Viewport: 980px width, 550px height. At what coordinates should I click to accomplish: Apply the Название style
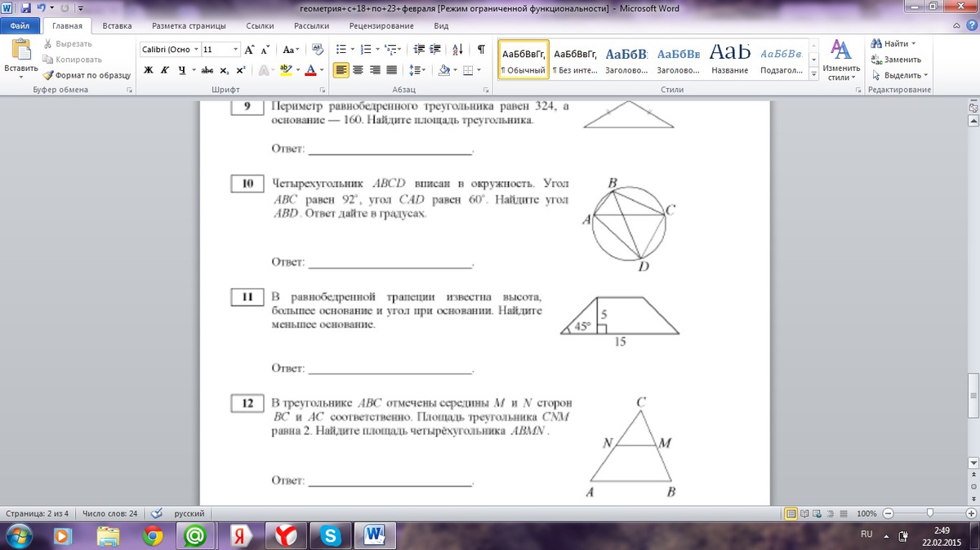pos(729,59)
